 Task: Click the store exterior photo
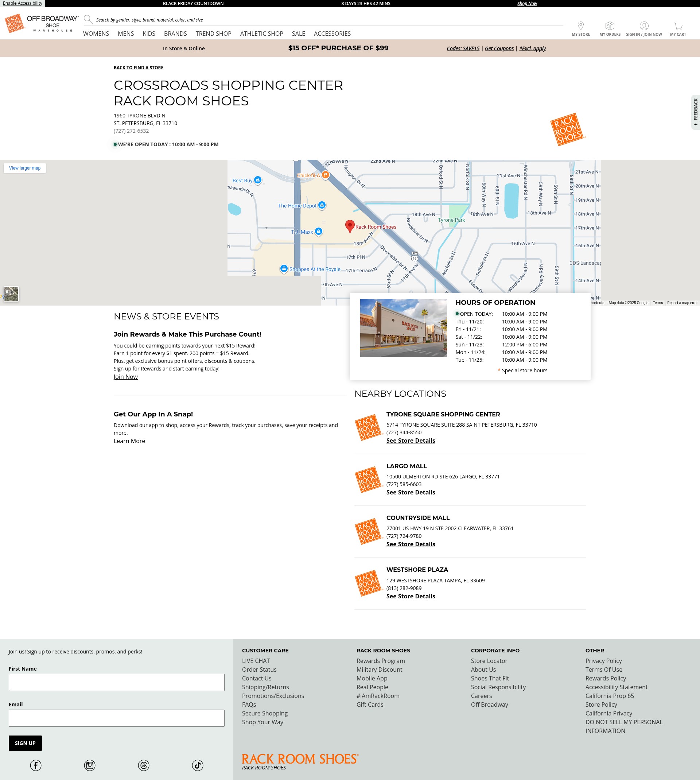403,328
